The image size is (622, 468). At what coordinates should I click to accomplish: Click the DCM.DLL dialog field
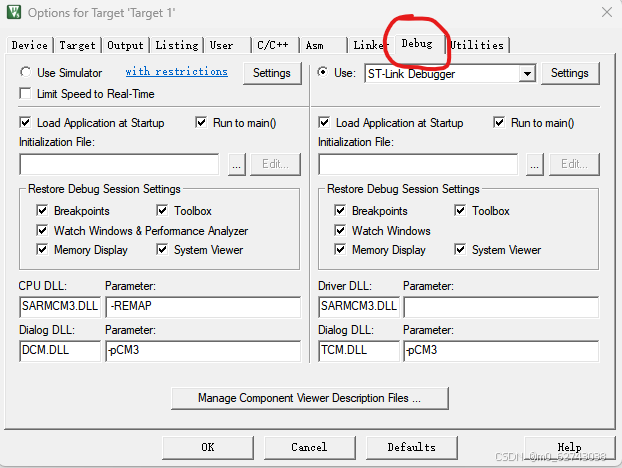[60, 351]
